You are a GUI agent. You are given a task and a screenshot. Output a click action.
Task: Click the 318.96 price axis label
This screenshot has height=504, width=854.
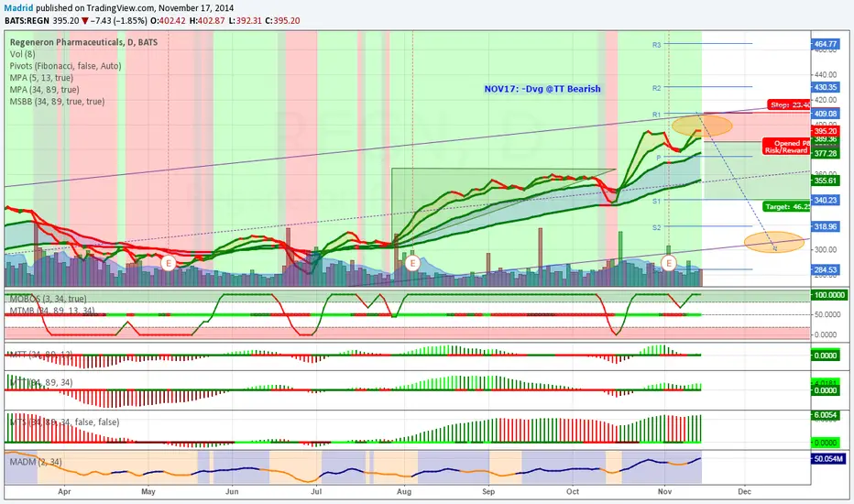pyautogui.click(x=826, y=226)
